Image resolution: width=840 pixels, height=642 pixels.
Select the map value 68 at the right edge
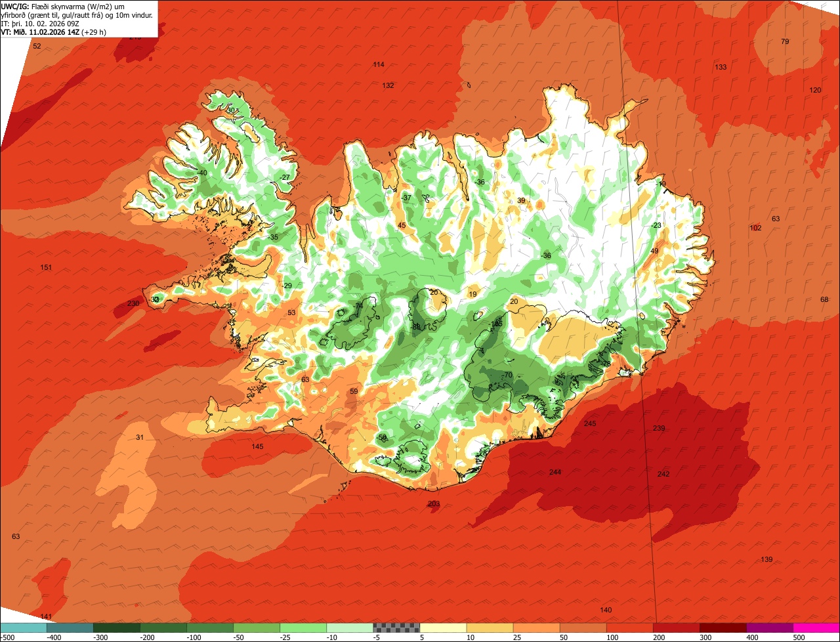click(824, 300)
